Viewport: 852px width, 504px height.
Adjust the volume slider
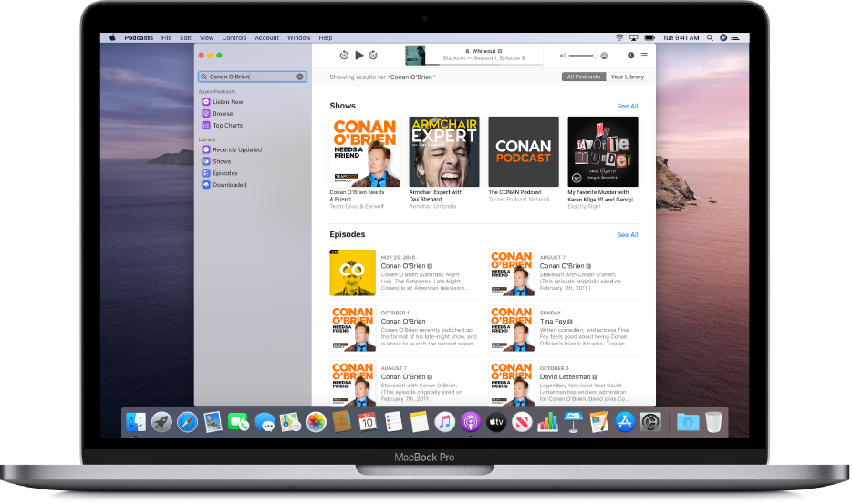[x=583, y=56]
